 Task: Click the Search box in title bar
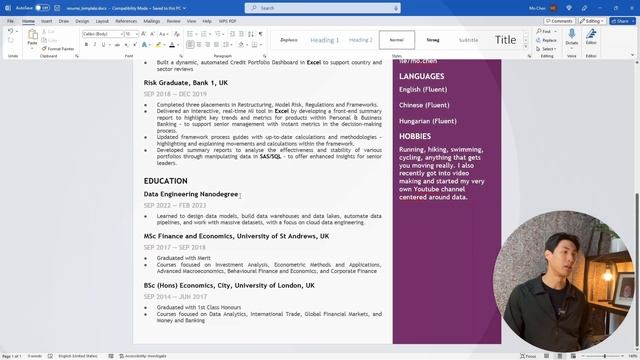click(x=322, y=8)
